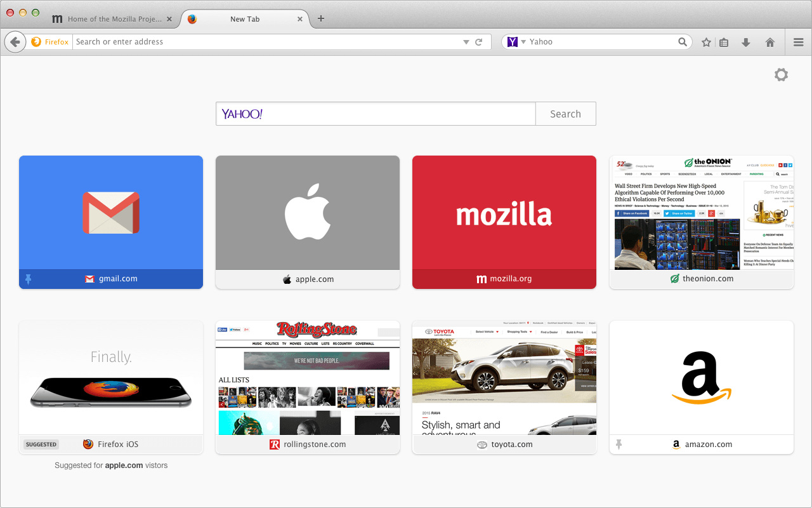Toggle the pin on amazon.com tile
The width and height of the screenshot is (812, 508).
click(619, 444)
